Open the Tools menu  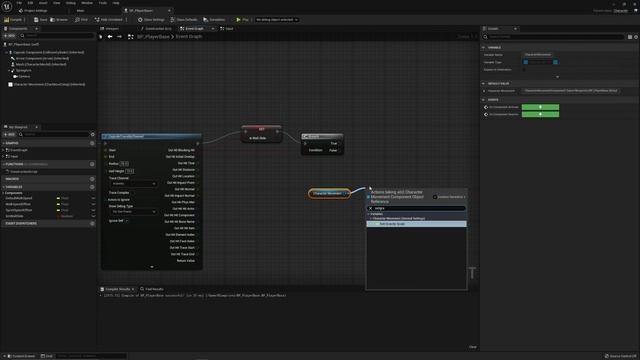[x=103, y=3]
